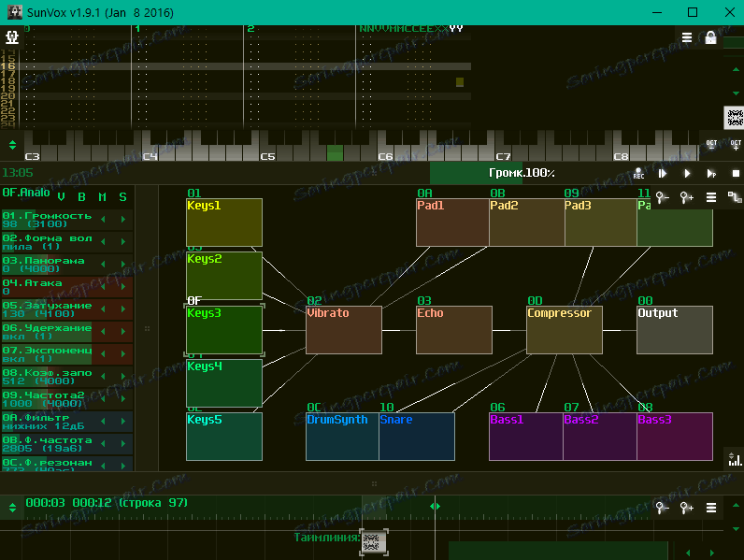Zoom in the module view
The height and width of the screenshot is (560, 744).
point(687,197)
